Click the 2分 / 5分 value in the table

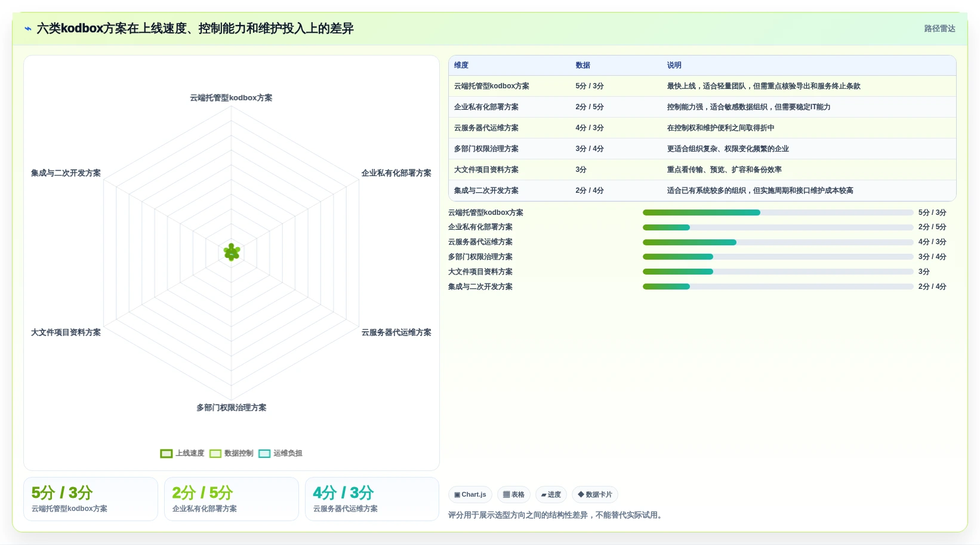click(x=590, y=107)
